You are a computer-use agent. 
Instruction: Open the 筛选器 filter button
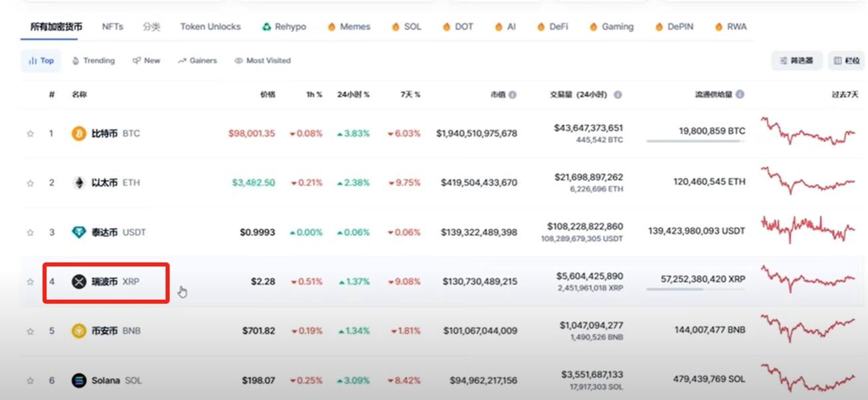(797, 60)
